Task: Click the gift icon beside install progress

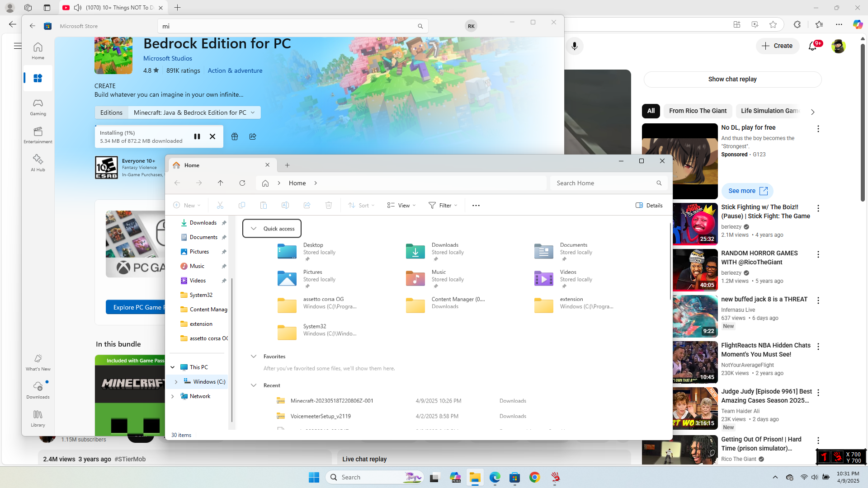Action: (x=235, y=136)
